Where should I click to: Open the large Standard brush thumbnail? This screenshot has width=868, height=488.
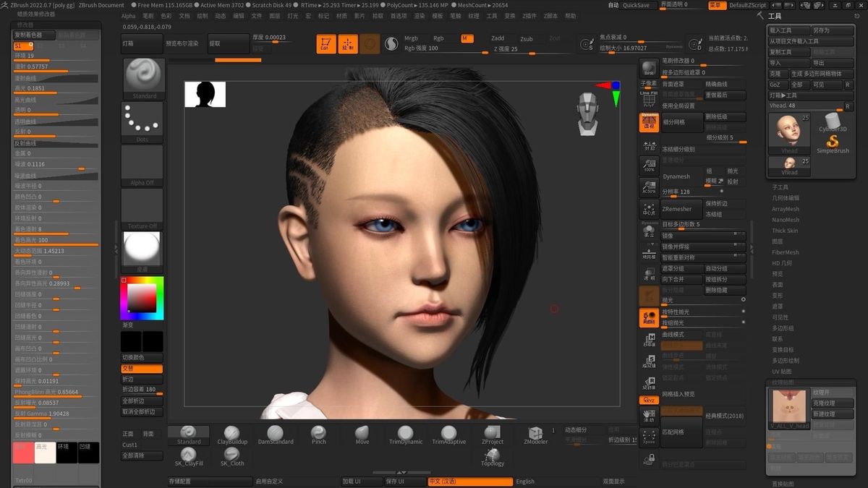(143, 79)
